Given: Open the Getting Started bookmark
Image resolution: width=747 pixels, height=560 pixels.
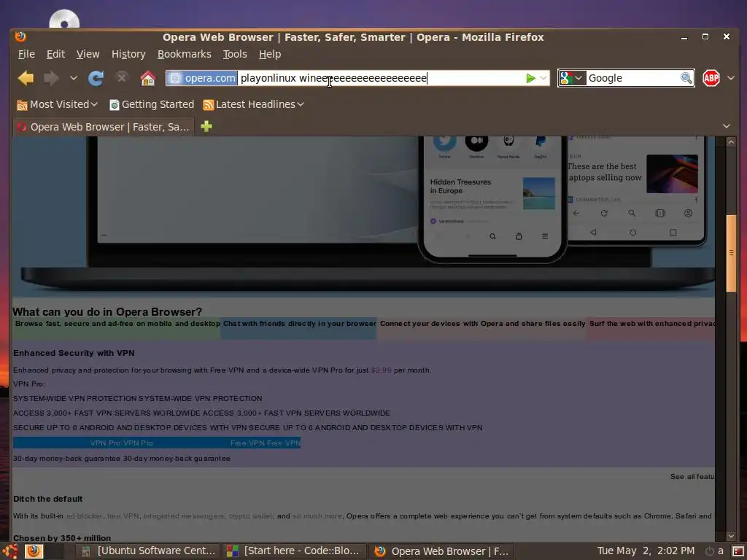Looking at the screenshot, I should coord(152,104).
